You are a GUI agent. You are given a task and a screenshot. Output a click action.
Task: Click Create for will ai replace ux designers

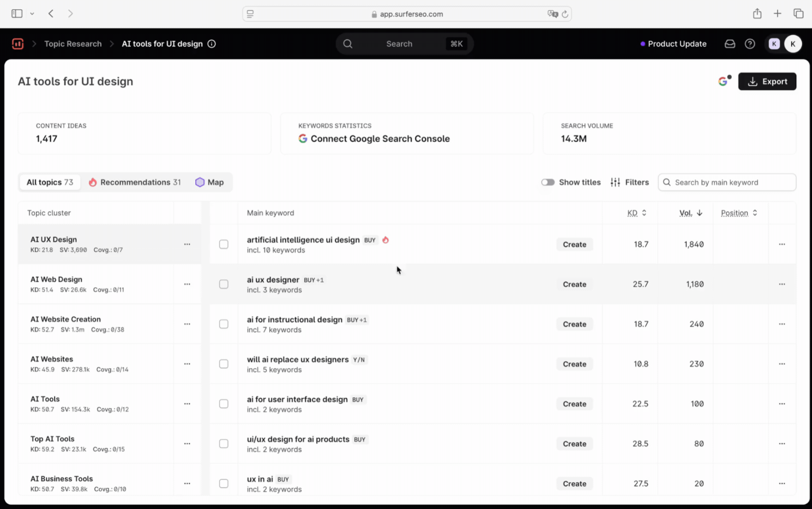coord(574,364)
